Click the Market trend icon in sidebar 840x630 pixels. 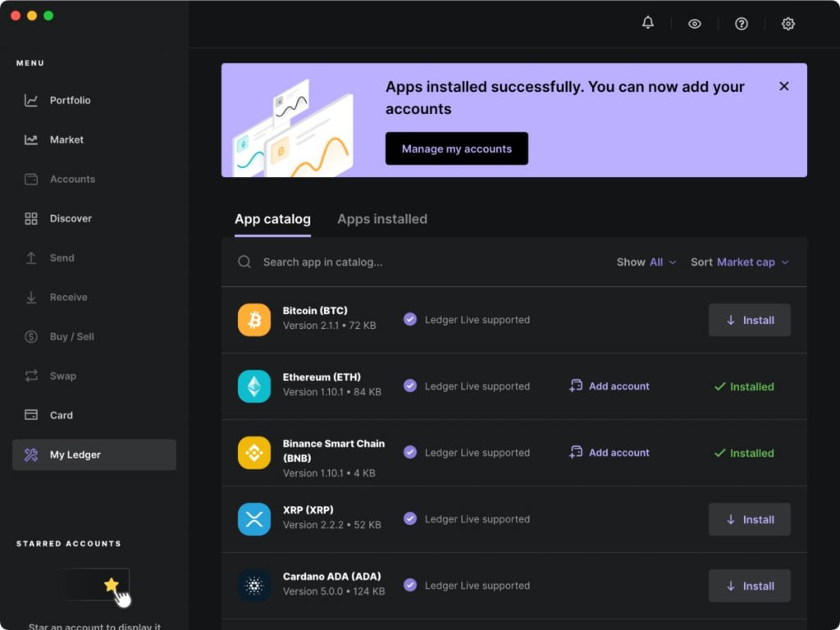[31, 139]
